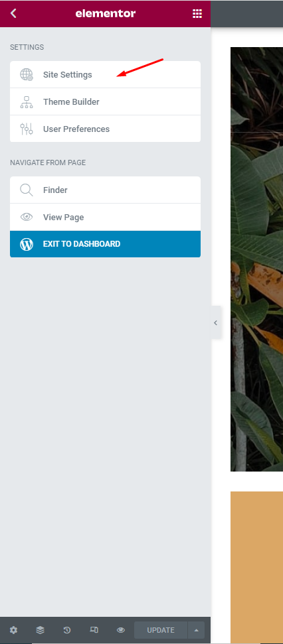Open Theme Builder menu item
This screenshot has height=644, width=283.
click(x=106, y=102)
